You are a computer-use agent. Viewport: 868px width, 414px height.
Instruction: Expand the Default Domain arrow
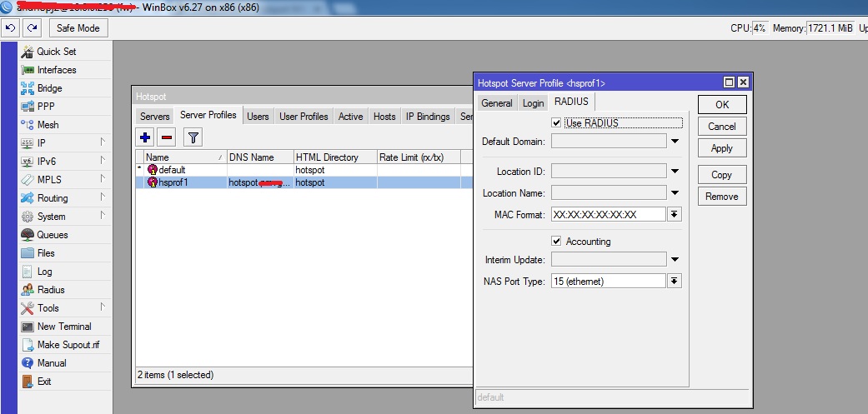tap(675, 142)
